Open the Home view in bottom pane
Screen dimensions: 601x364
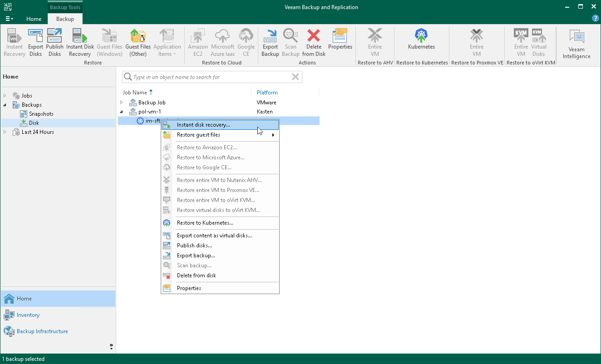tap(58, 299)
